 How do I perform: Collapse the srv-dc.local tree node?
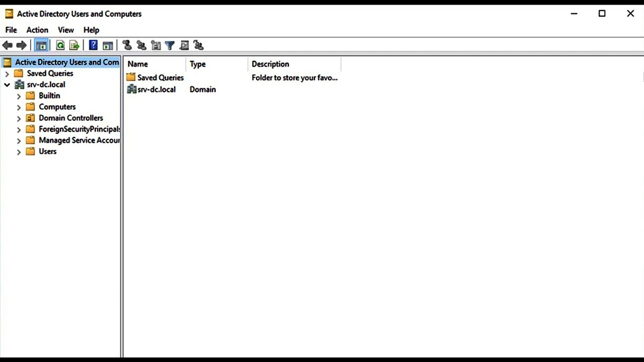pyautogui.click(x=7, y=84)
